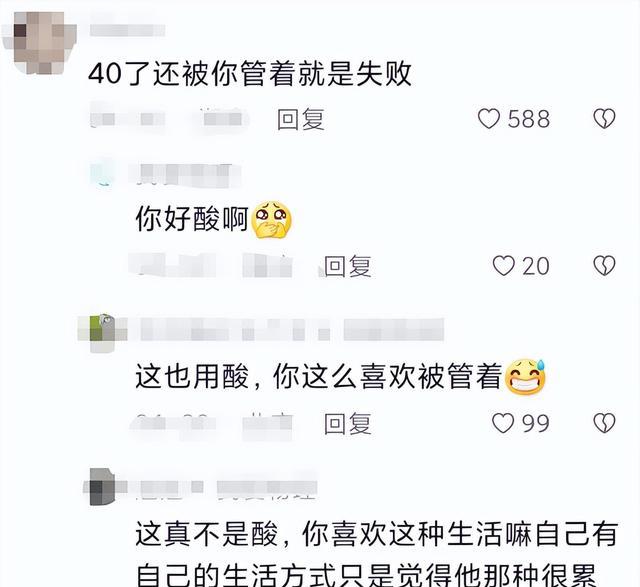Image resolution: width=640 pixels, height=587 pixels.
Task: Select the comment text 40了还被你管着就是失败
Action: [x=250, y=74]
